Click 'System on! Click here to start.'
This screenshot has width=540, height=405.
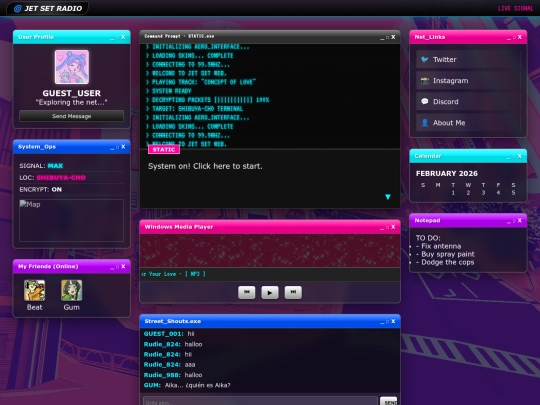pyautogui.click(x=205, y=166)
